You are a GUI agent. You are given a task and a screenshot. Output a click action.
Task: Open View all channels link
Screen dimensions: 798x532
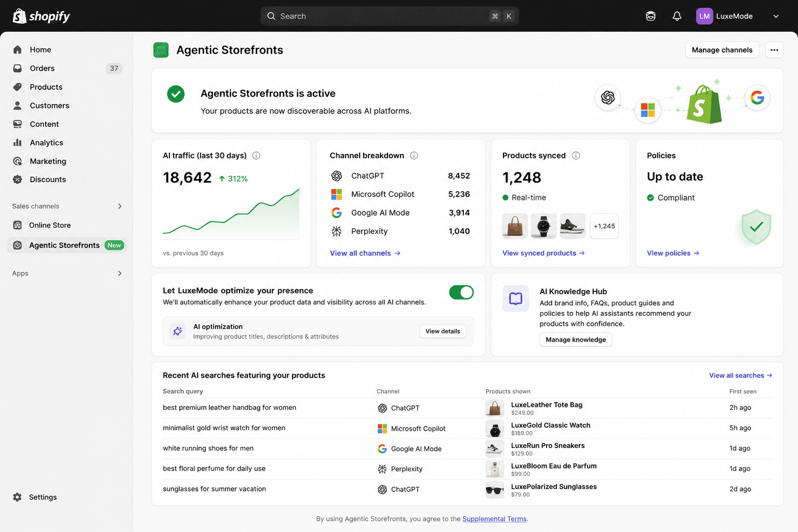(x=365, y=253)
